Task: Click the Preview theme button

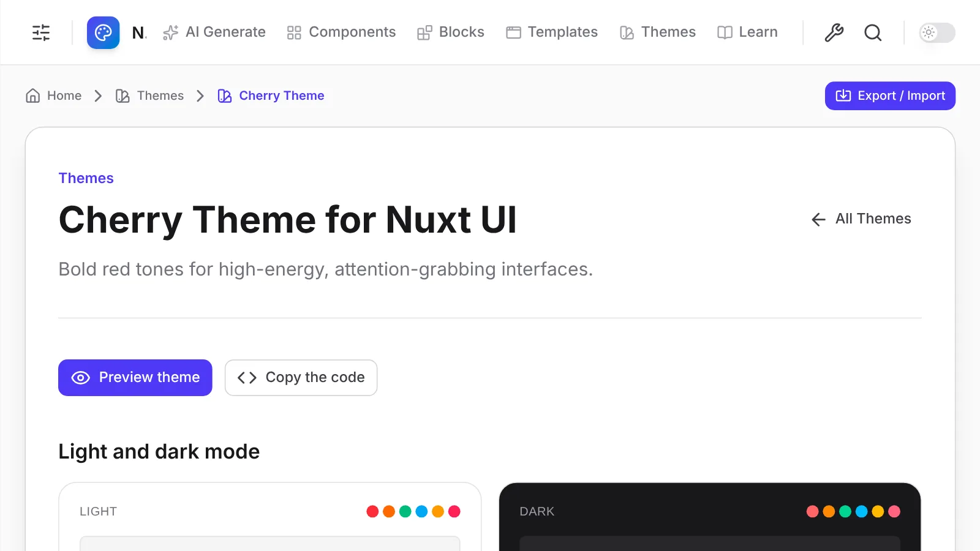Action: pos(135,378)
